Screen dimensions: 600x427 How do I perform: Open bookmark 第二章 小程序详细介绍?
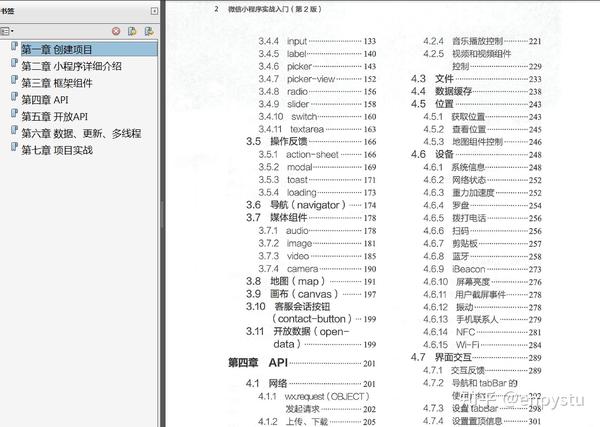[x=72, y=66]
